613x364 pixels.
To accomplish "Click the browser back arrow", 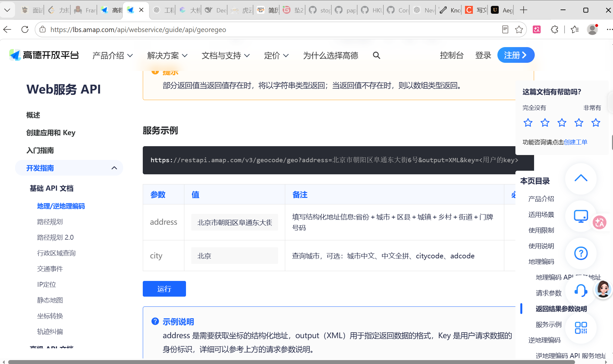I will (7, 29).
